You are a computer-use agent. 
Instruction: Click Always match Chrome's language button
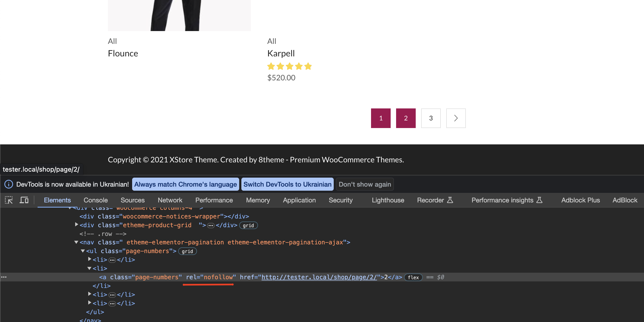point(186,184)
